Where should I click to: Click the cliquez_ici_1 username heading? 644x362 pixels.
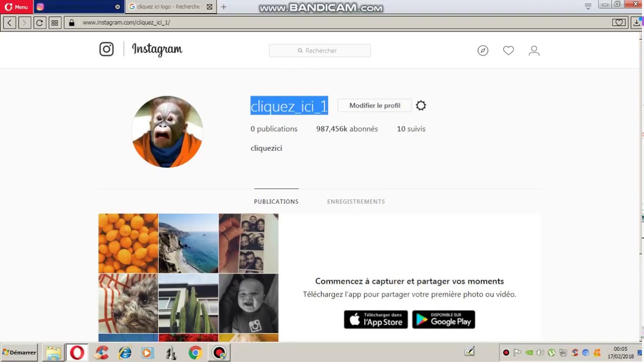click(x=289, y=106)
